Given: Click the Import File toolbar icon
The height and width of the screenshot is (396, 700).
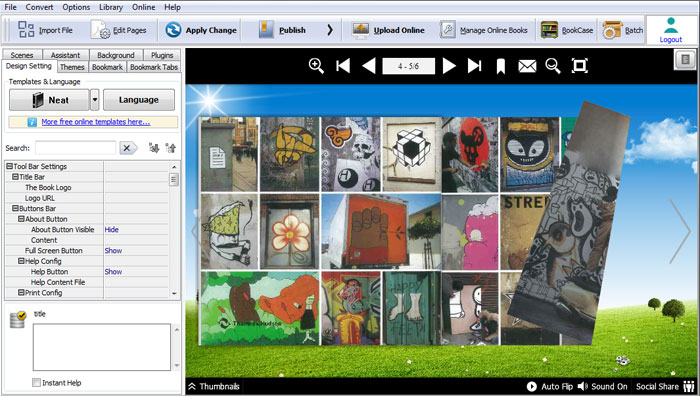Looking at the screenshot, I should pos(26,29).
